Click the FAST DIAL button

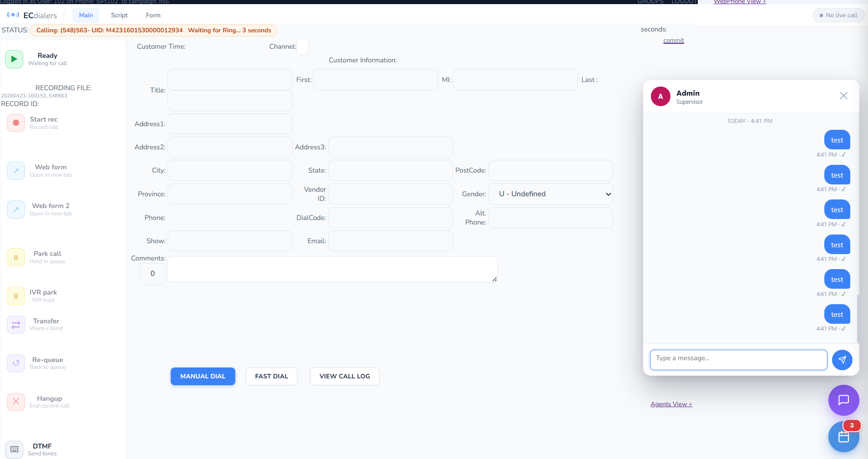tap(272, 376)
